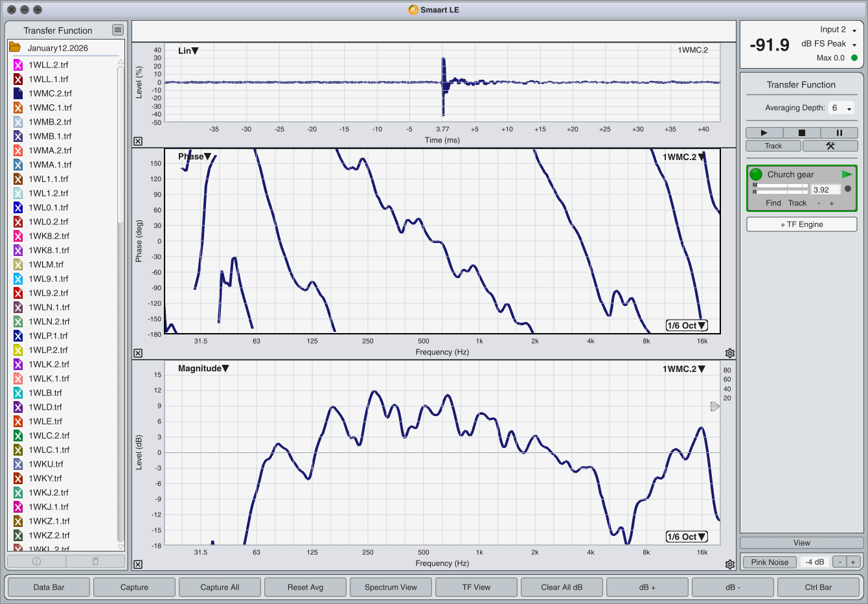Toggle the Church gear engine green power button
The height and width of the screenshot is (604, 868).
[x=756, y=174]
